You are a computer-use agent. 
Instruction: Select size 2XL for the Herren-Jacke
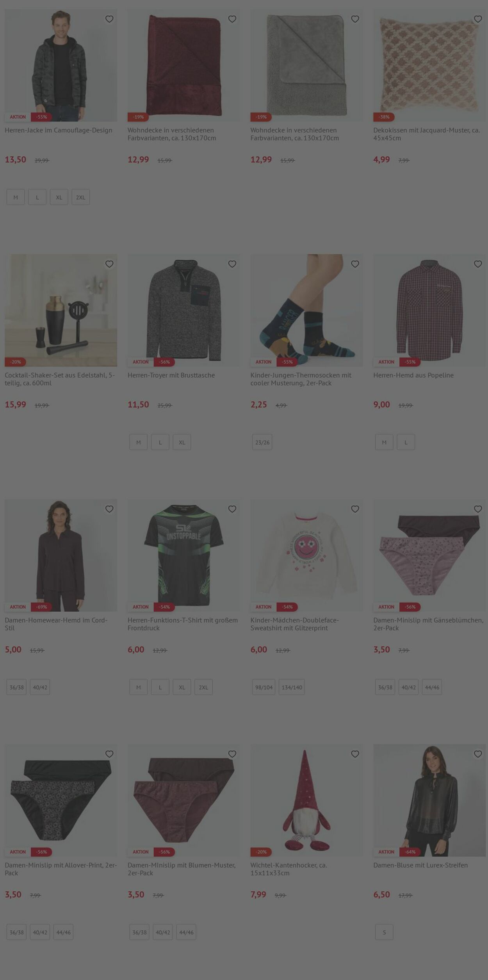pyautogui.click(x=81, y=197)
